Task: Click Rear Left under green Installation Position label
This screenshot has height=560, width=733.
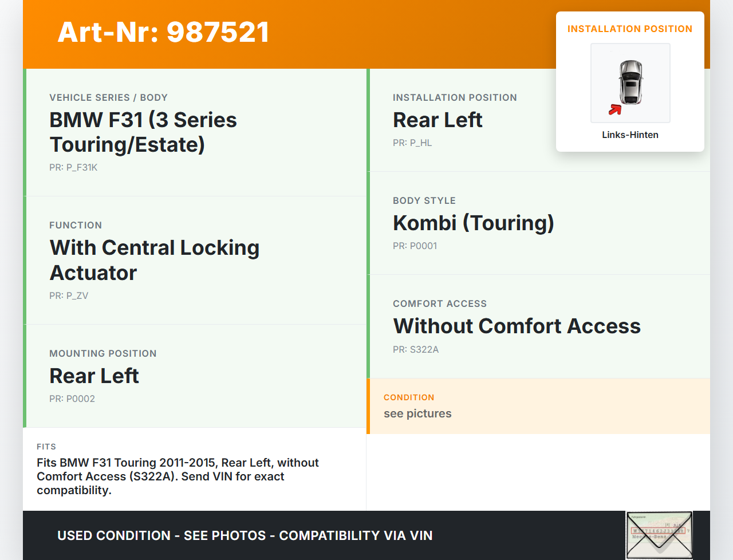Action: point(438,120)
